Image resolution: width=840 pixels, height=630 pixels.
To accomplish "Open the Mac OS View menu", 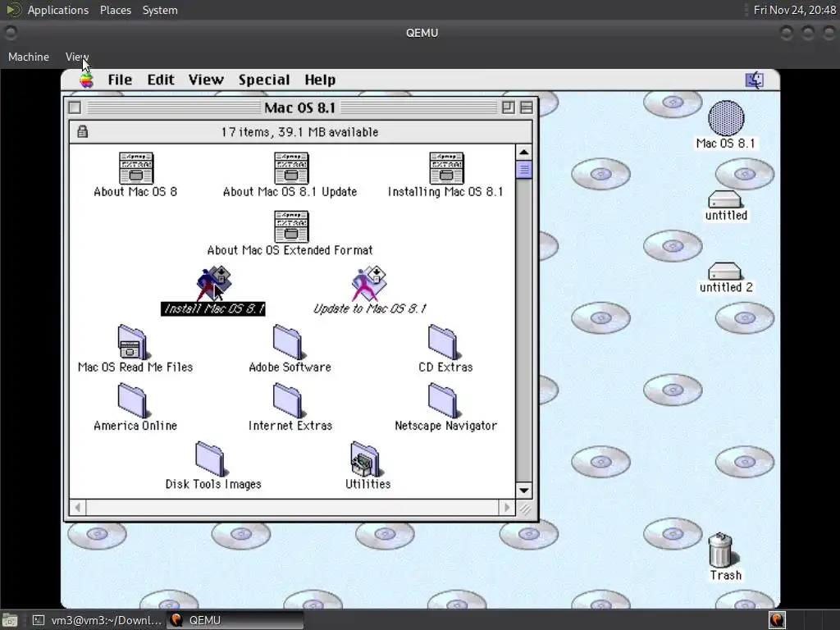I will (x=206, y=80).
